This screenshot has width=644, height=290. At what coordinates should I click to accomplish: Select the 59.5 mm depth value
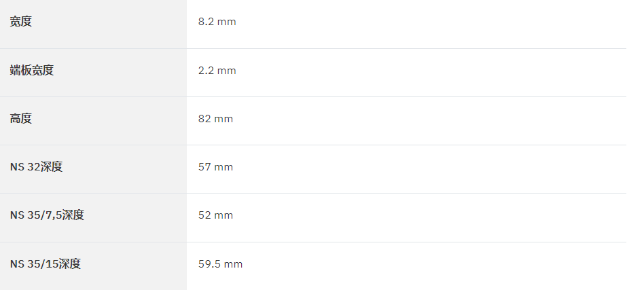(221, 264)
